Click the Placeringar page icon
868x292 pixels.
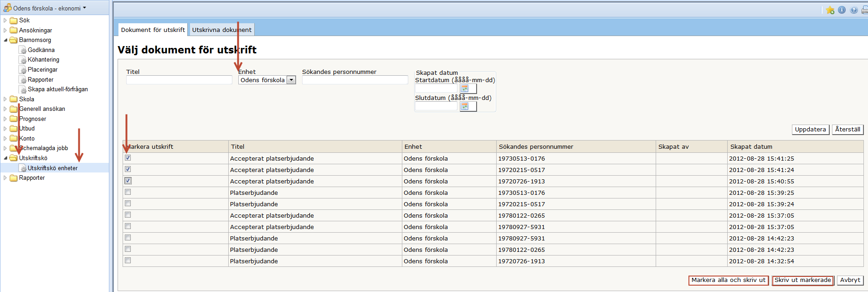click(22, 70)
